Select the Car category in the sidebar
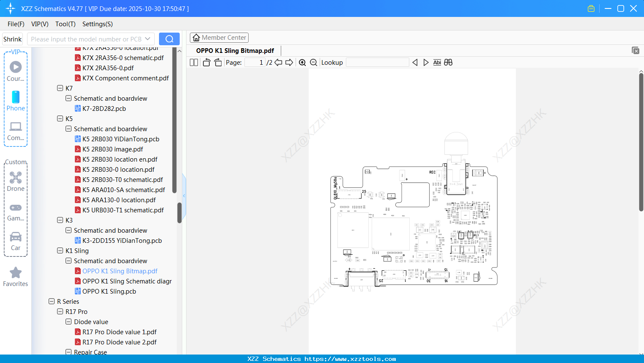 [16, 241]
